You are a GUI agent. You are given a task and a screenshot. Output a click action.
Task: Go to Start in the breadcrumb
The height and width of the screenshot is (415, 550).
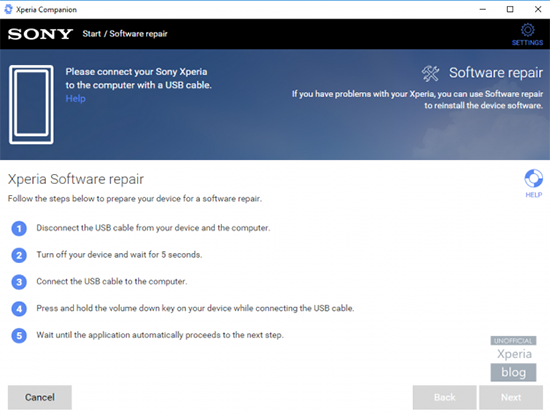[x=92, y=34]
